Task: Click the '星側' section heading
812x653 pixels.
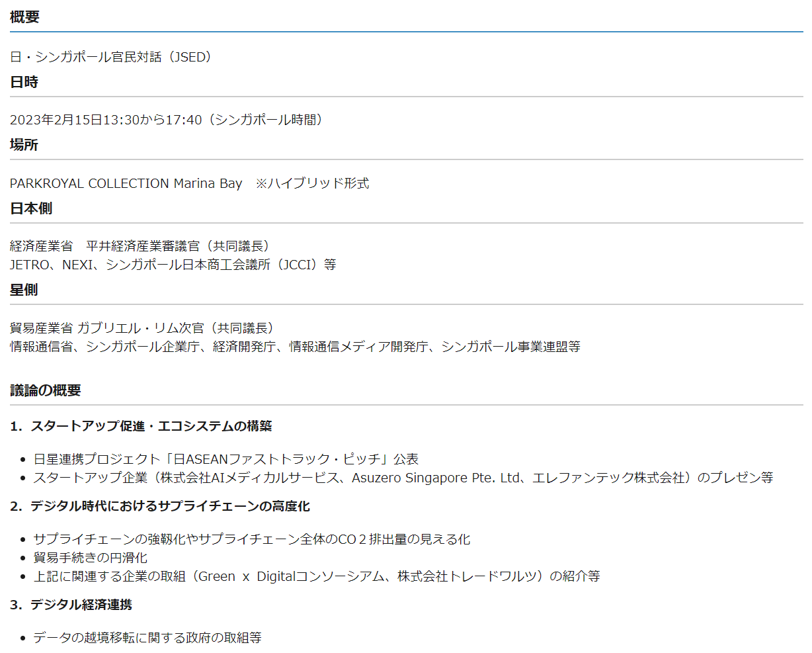Action: (x=24, y=290)
